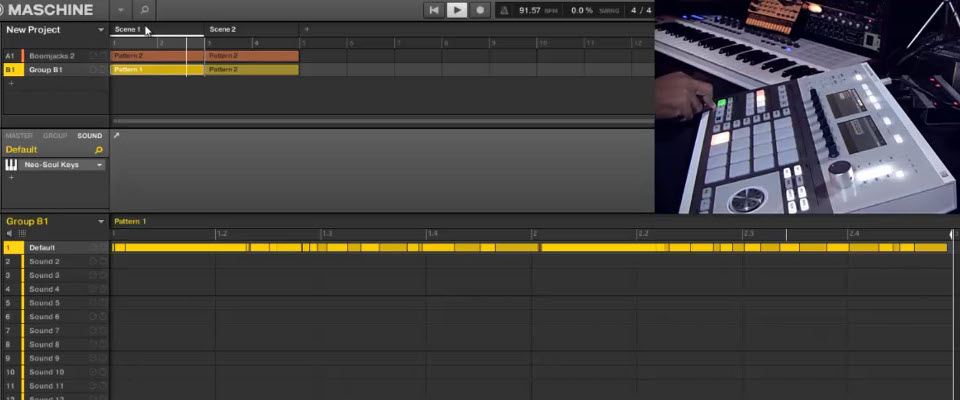The width and height of the screenshot is (960, 400).
Task: Click the piano keys plug-in icon
Action: 11,165
